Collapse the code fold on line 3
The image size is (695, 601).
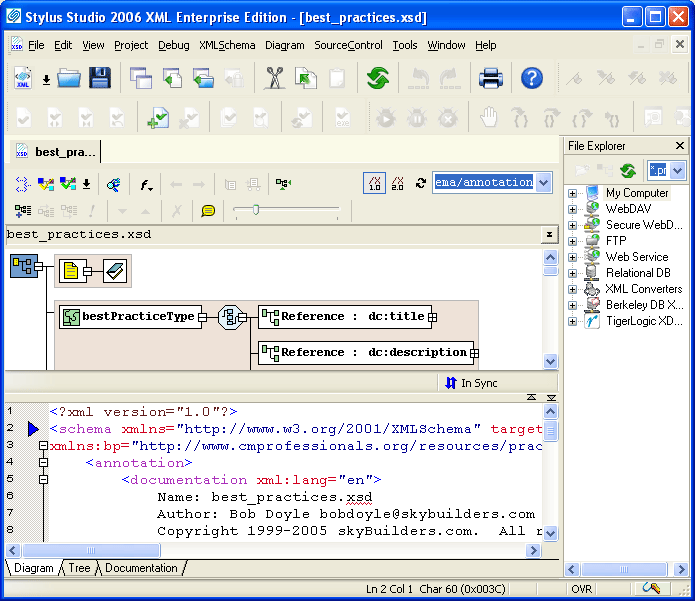(43, 445)
